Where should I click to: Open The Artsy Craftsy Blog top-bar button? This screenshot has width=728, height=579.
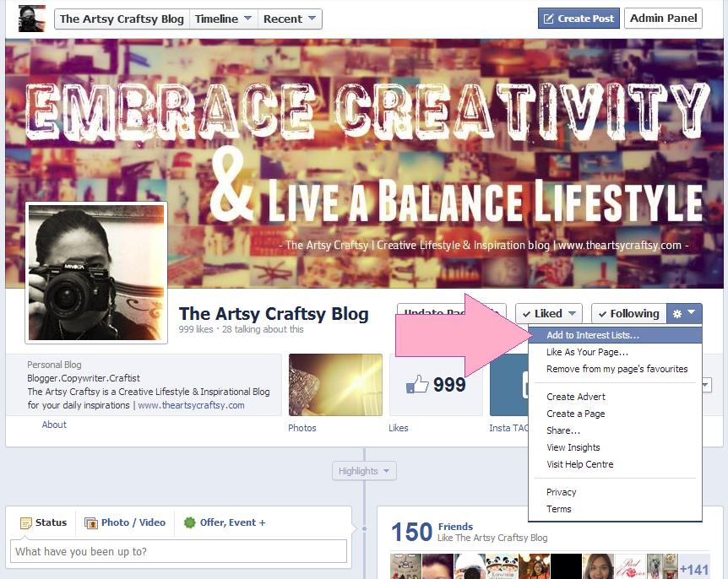coord(122,19)
